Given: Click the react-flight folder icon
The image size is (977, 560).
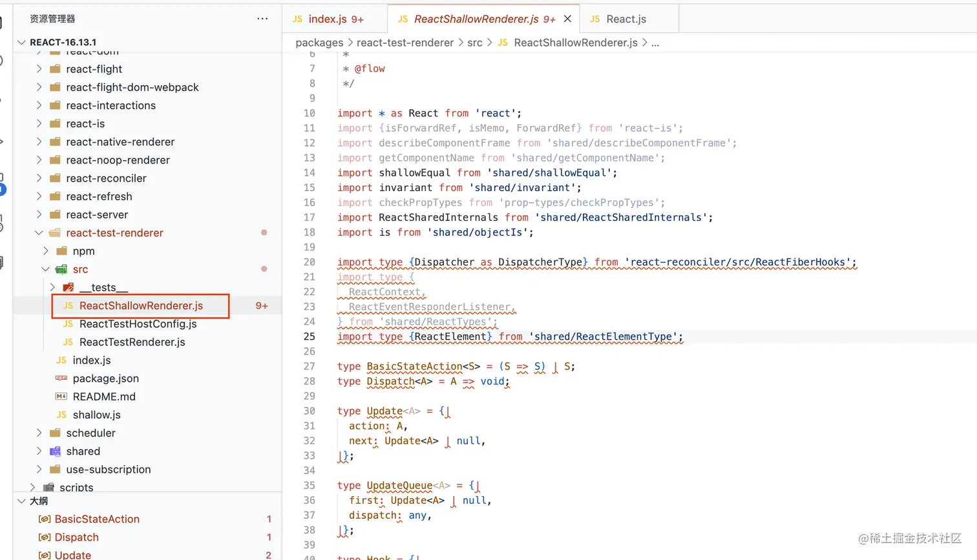Looking at the screenshot, I should coord(55,69).
